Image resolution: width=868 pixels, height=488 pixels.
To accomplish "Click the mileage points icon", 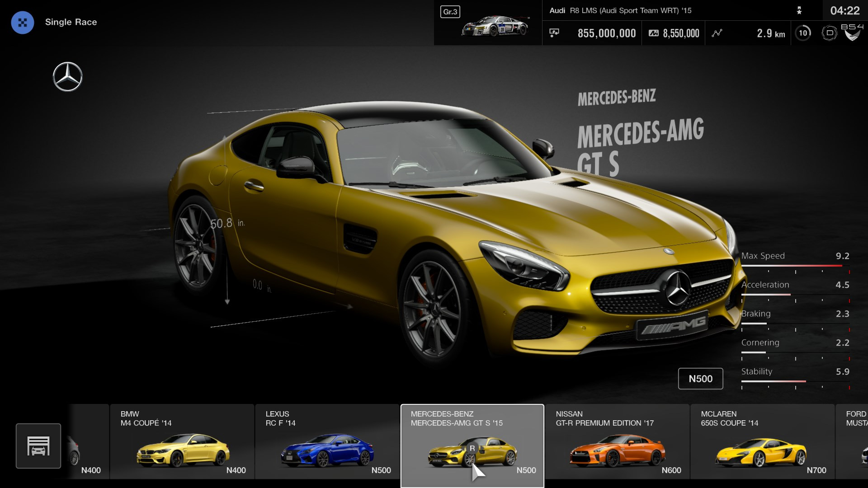I will pyautogui.click(x=653, y=33).
